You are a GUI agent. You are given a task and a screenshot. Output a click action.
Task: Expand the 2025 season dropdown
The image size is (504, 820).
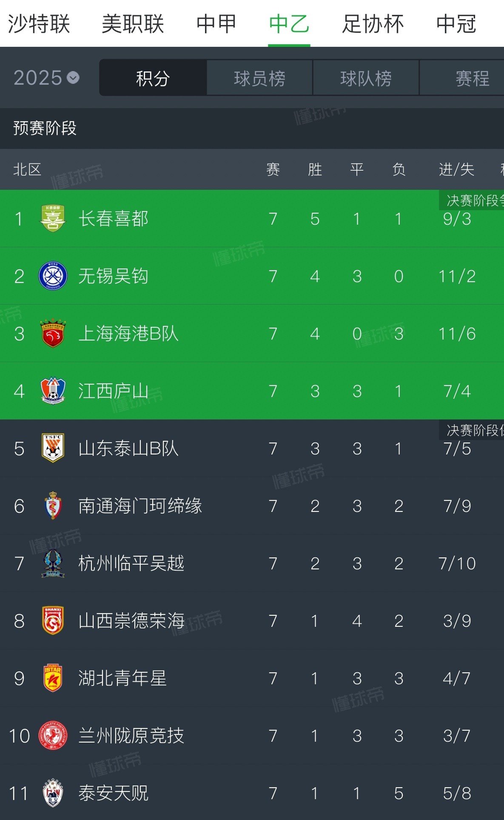(x=45, y=78)
